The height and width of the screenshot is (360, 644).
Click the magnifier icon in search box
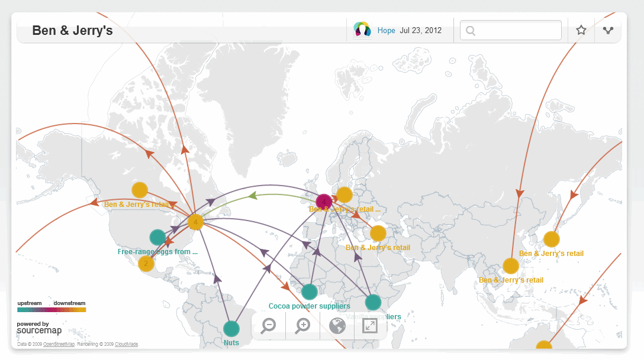click(x=471, y=31)
